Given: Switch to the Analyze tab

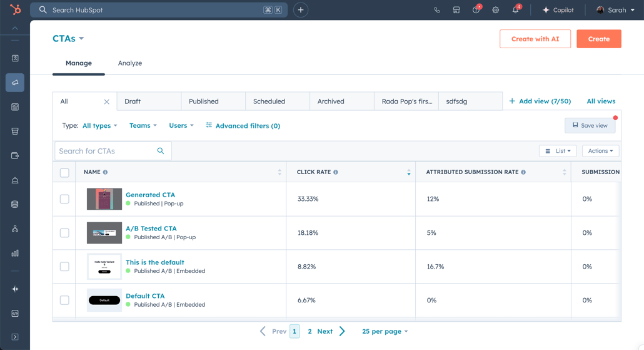Looking at the screenshot, I should pyautogui.click(x=130, y=63).
